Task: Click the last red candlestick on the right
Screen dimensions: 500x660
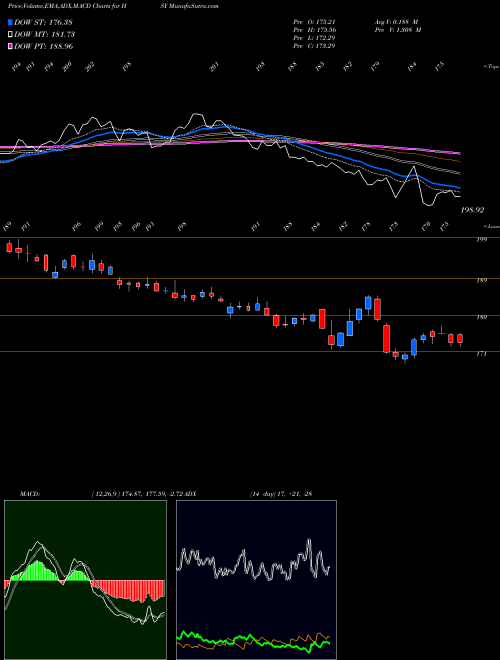Action: [460, 338]
